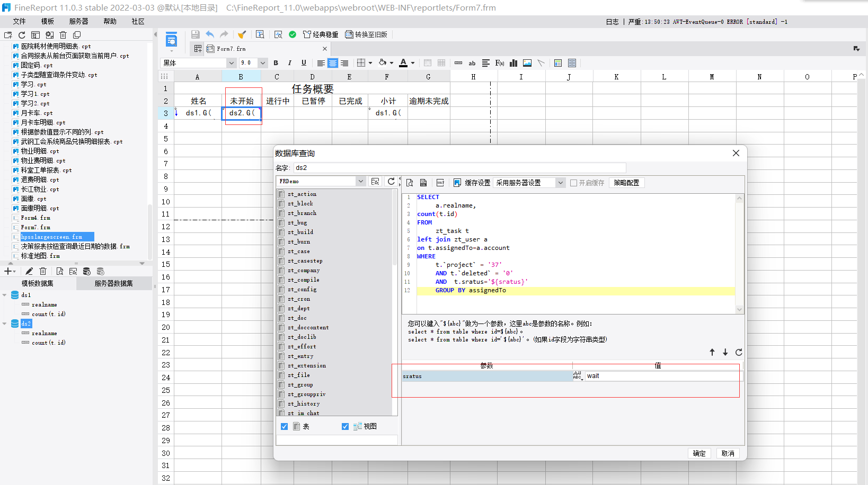
Task: Refresh the template file list
Action: [22, 35]
